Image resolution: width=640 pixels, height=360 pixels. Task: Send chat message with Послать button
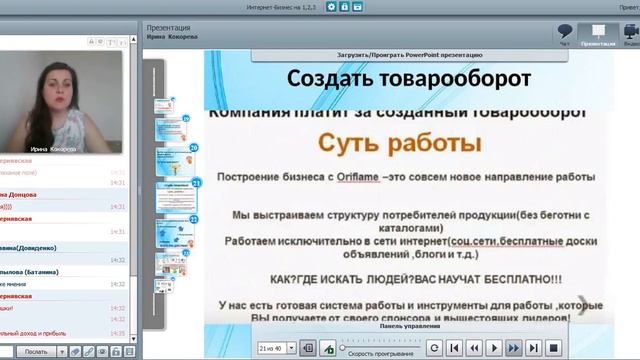pos(36,351)
